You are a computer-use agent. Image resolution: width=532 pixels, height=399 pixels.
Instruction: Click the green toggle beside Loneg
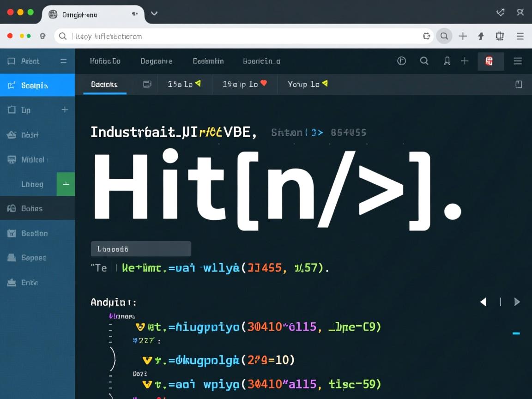coord(66,184)
